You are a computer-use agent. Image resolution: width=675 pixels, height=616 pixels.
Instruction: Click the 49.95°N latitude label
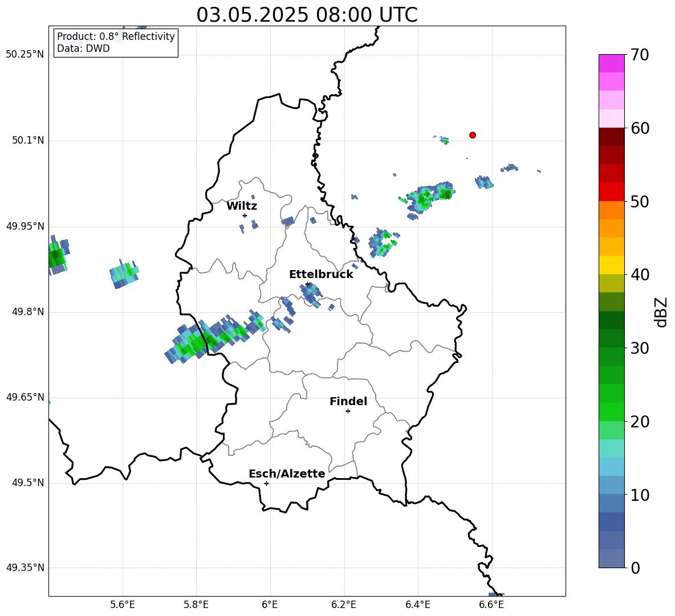(x=25, y=226)
